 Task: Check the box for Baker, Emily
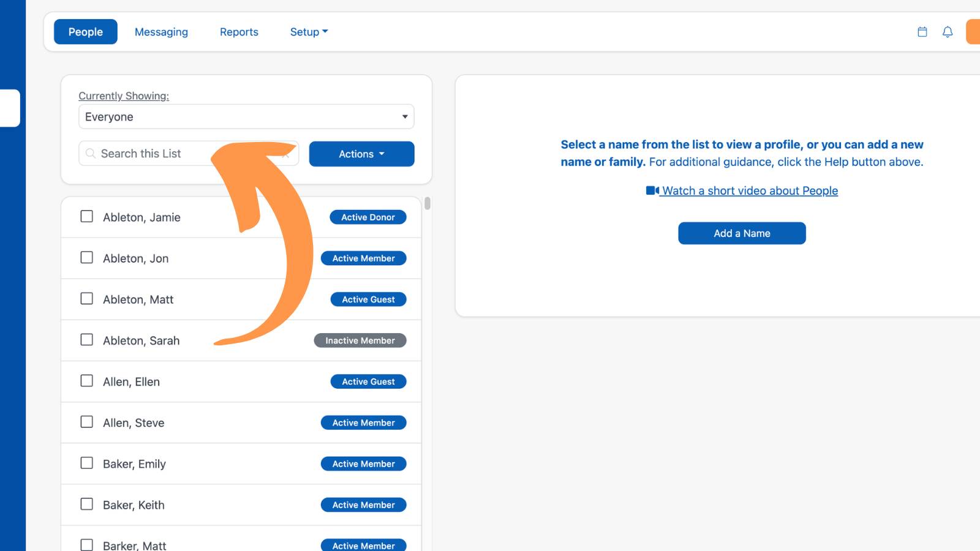87,463
